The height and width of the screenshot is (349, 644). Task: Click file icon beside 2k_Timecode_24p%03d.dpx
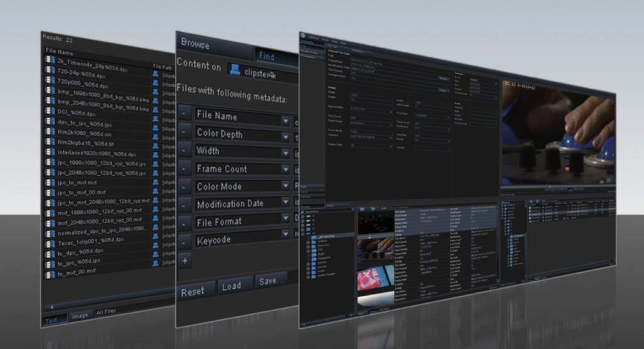coord(50,60)
